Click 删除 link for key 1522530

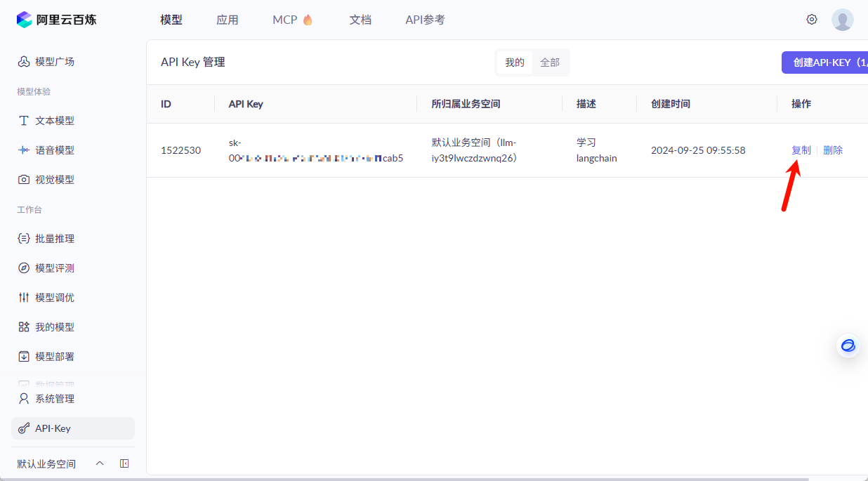[833, 150]
